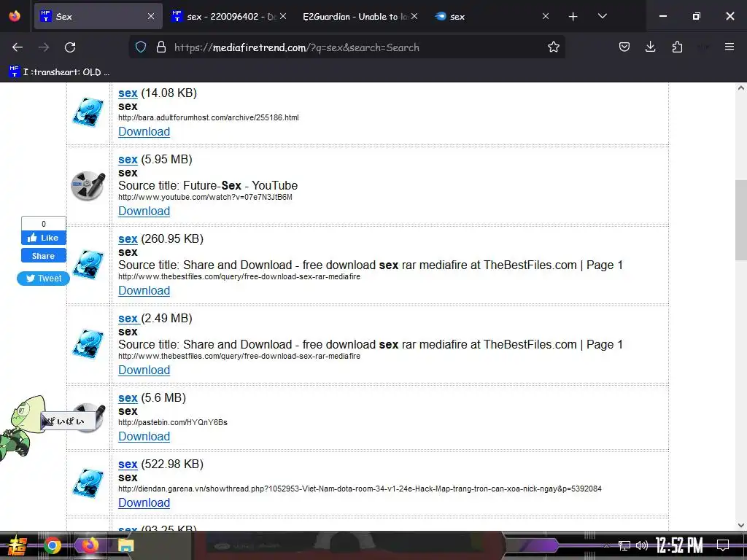The height and width of the screenshot is (560, 747).
Task: Close the E2Guardian tab
Action: point(414,16)
